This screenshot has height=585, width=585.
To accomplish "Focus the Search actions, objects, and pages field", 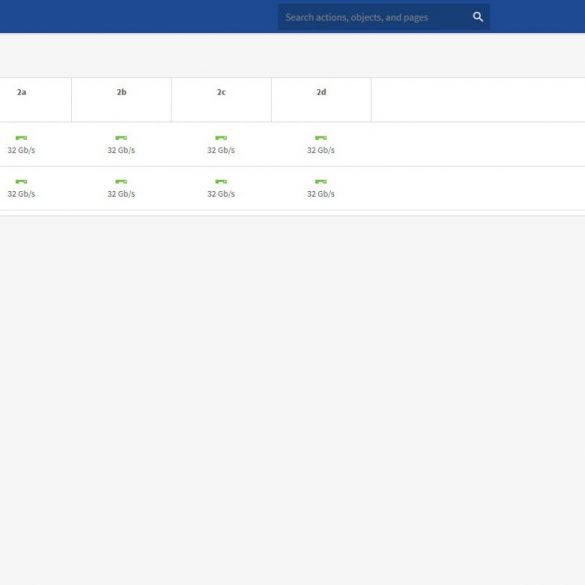I will (x=384, y=17).
